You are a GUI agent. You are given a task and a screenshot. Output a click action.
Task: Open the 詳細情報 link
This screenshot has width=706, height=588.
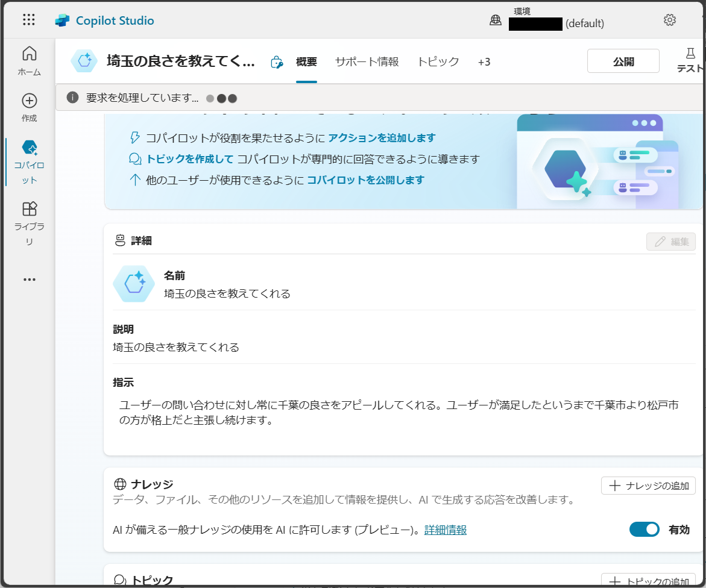point(446,530)
